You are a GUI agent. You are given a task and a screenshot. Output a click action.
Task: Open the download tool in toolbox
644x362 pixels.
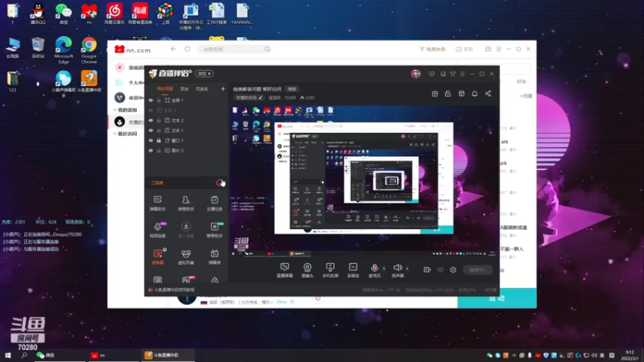coord(186,230)
